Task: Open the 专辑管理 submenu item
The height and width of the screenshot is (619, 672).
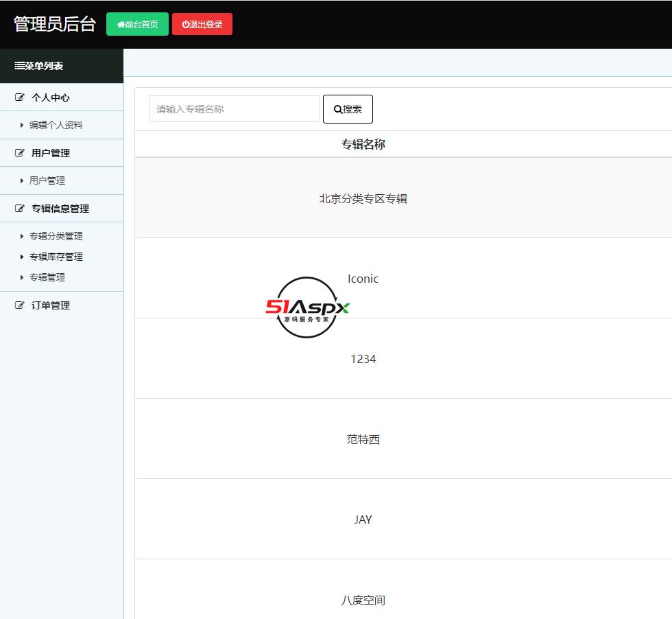Action: pos(47,277)
